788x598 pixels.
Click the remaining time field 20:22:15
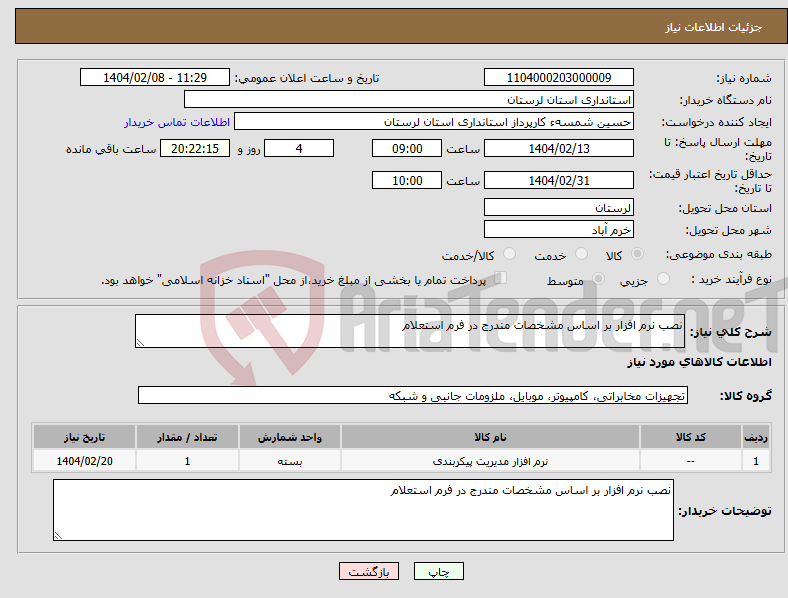coord(195,148)
